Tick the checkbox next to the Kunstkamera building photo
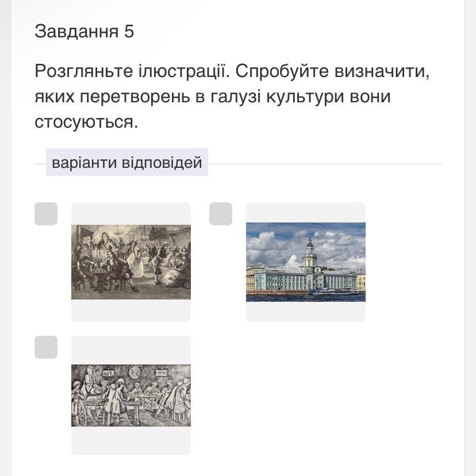The height and width of the screenshot is (476, 476). [221, 214]
